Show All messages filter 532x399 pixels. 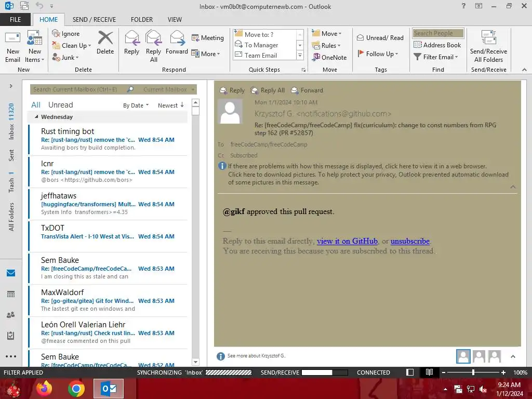tap(36, 105)
